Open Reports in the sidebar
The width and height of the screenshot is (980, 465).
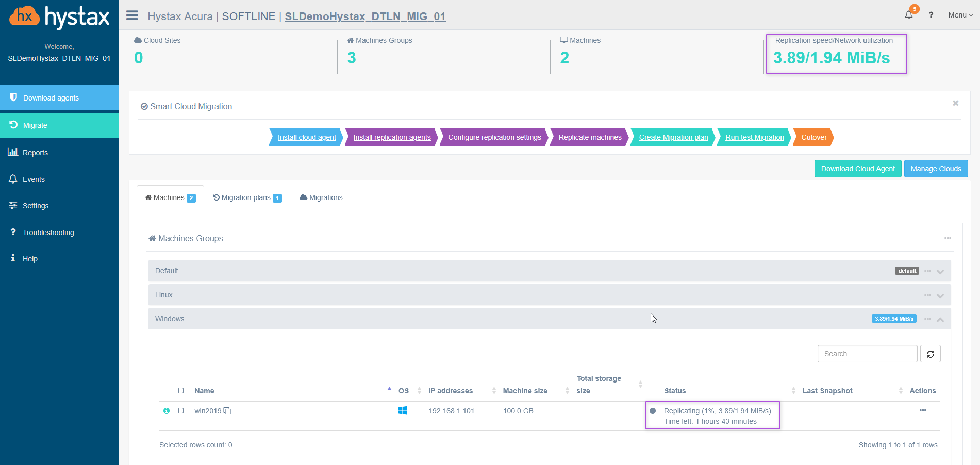(x=35, y=153)
